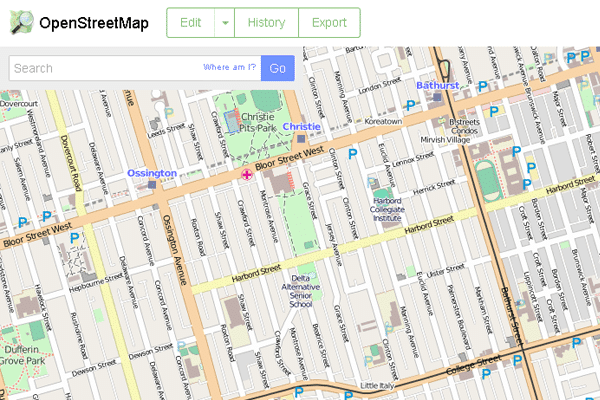The image size is (600, 400).
Task: Select the Christie subway station icon
Action: pos(301,139)
